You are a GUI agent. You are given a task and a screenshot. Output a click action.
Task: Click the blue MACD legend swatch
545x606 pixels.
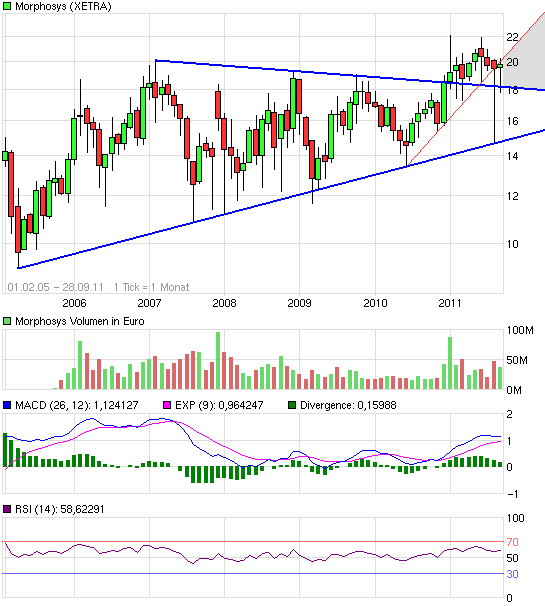pyautogui.click(x=7, y=405)
